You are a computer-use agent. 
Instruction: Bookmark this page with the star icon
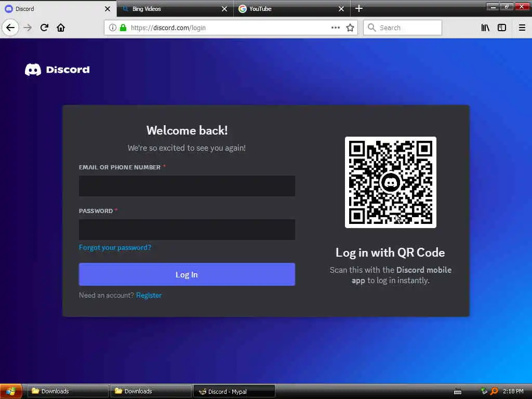coord(350,28)
